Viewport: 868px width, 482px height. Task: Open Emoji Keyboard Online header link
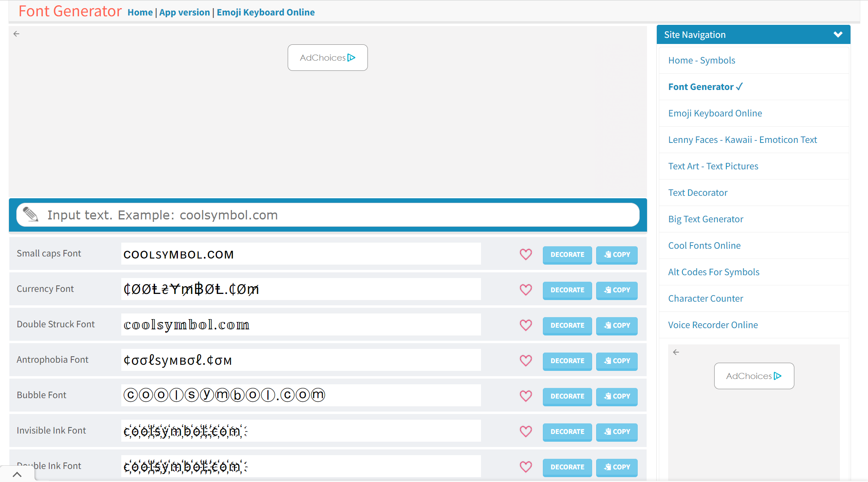266,12
